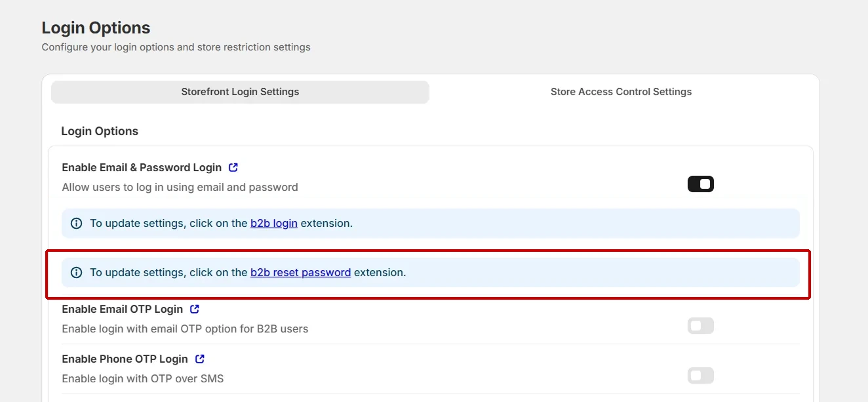Follow the b2b reset password link

point(300,272)
